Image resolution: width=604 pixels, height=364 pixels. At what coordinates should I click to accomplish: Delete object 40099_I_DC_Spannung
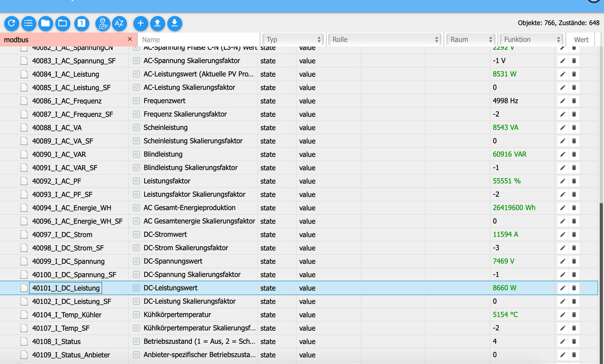574,261
